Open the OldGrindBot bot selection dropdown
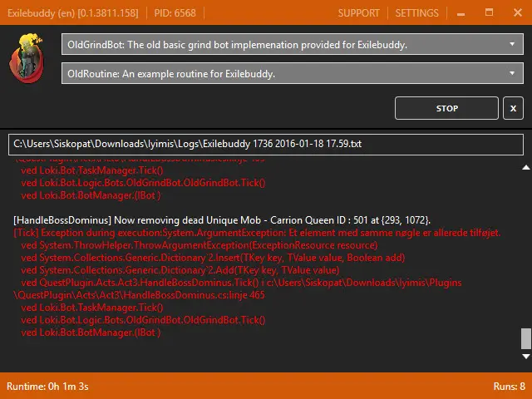 292,44
